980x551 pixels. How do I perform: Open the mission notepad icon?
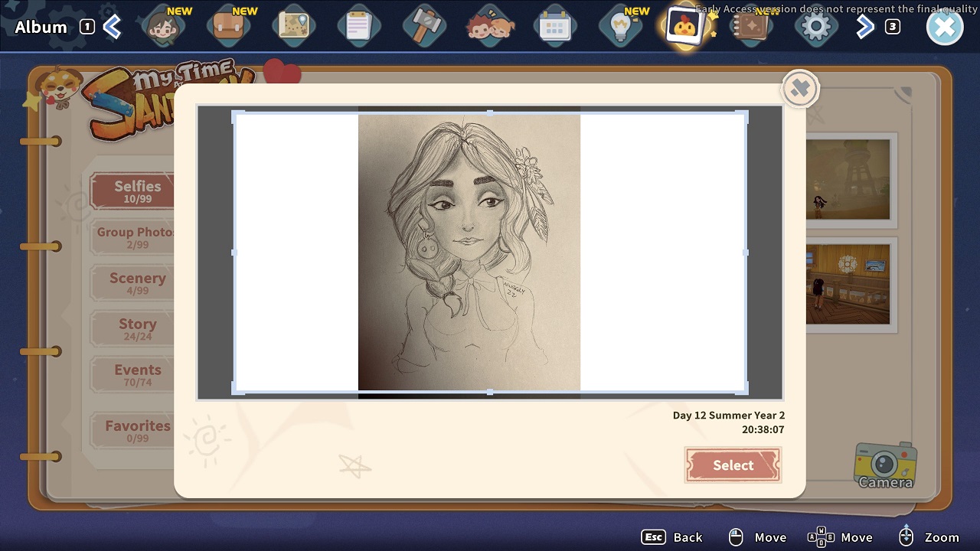click(x=358, y=28)
